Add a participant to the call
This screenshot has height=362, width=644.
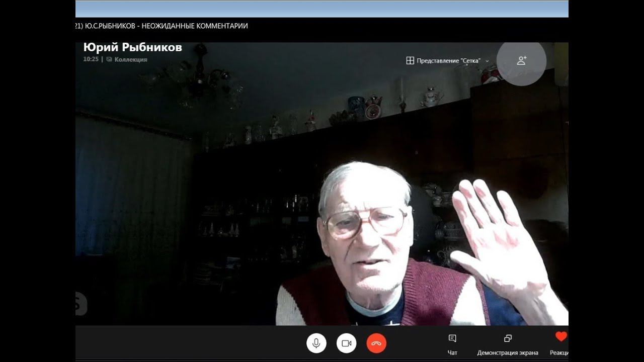tap(521, 61)
